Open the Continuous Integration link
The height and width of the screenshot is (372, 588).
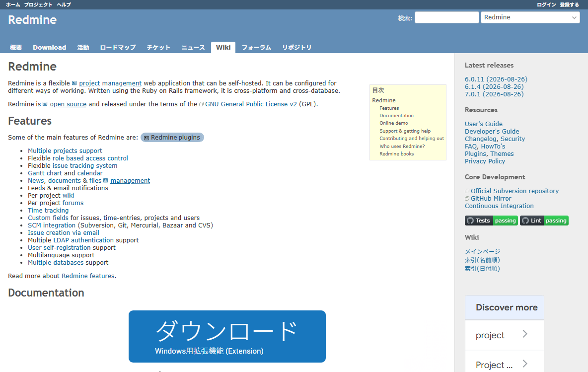coord(499,206)
